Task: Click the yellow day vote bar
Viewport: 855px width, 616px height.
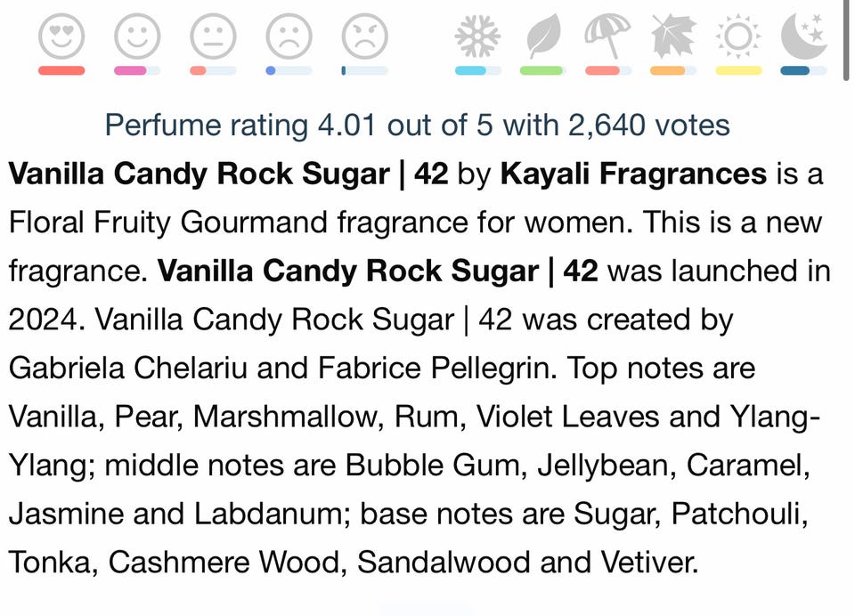Action: (738, 70)
